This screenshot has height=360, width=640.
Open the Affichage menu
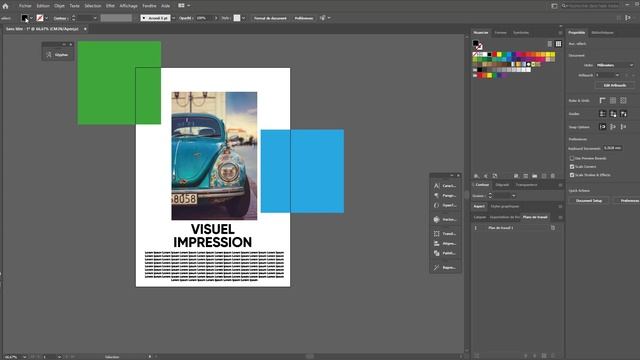(129, 6)
